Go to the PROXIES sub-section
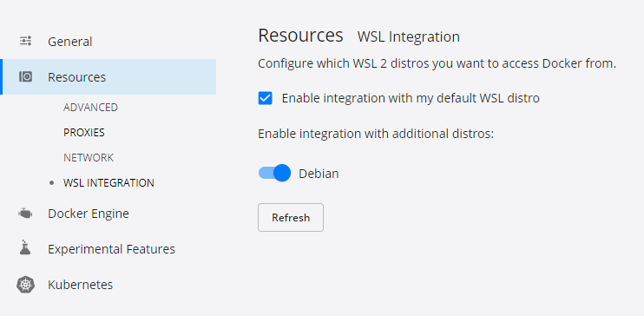This screenshot has width=644, height=316. click(x=84, y=132)
